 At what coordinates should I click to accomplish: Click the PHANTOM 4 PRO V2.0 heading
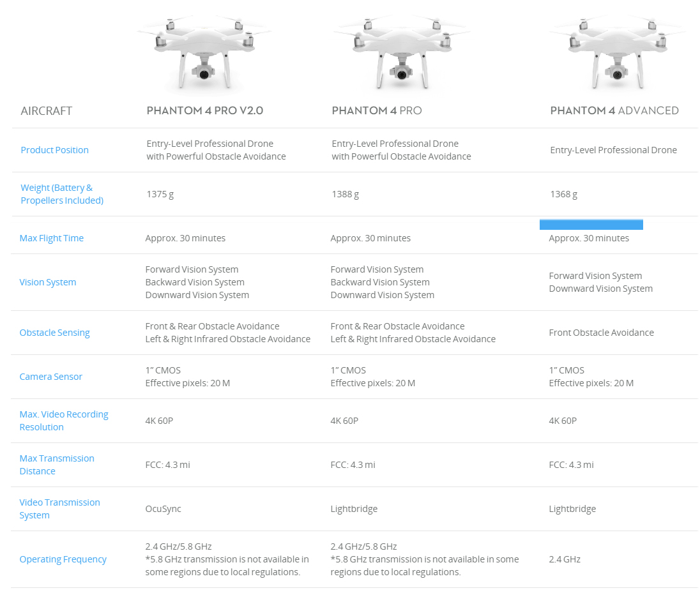[x=205, y=110]
